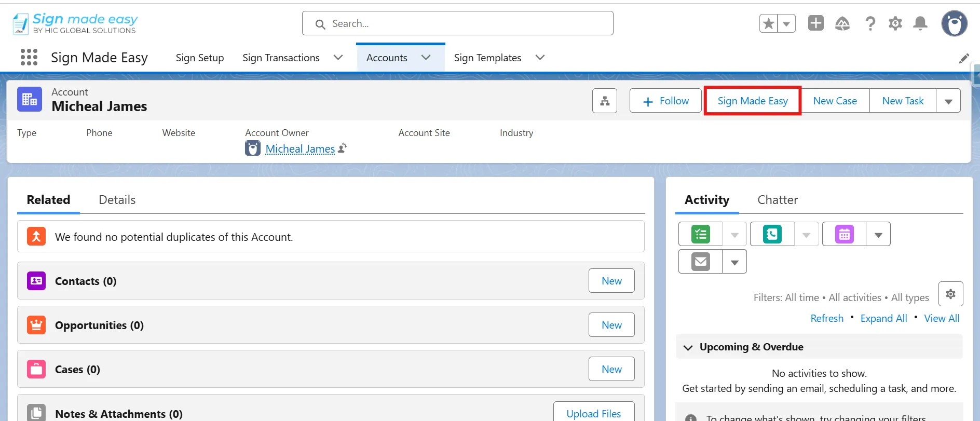Viewport: 980px width, 421px height.
Task: Click the Log a Call phone icon
Action: click(772, 234)
